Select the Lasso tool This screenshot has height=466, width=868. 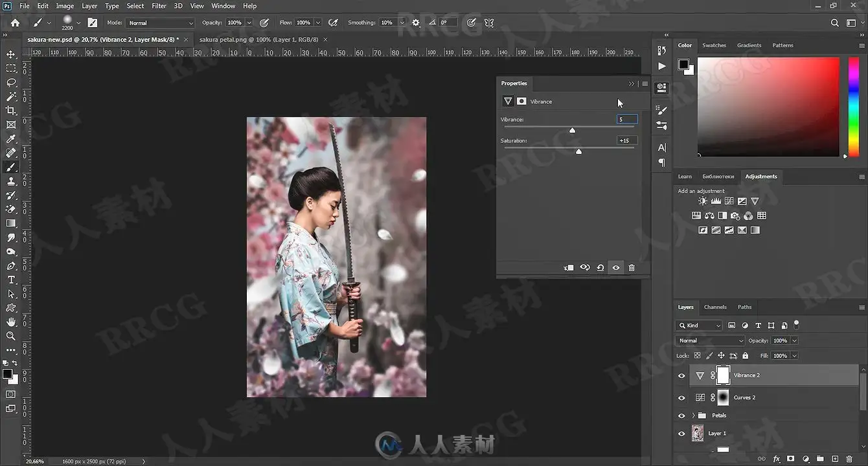pyautogui.click(x=11, y=82)
